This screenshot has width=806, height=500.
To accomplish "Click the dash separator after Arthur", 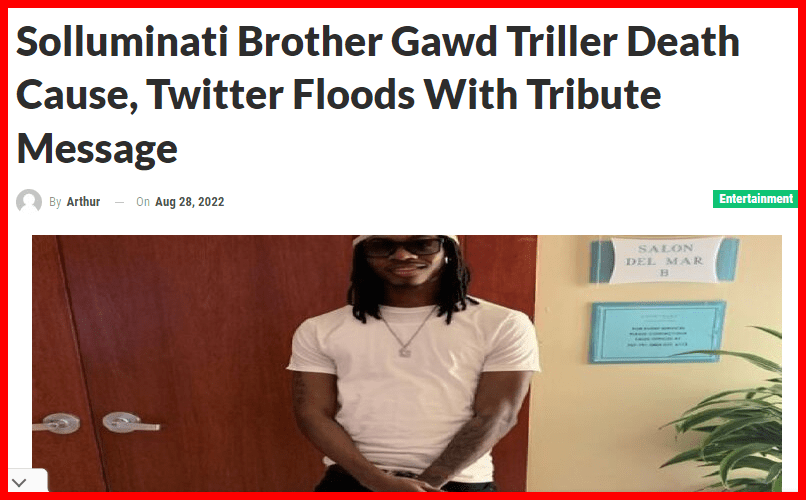I will 119,202.
